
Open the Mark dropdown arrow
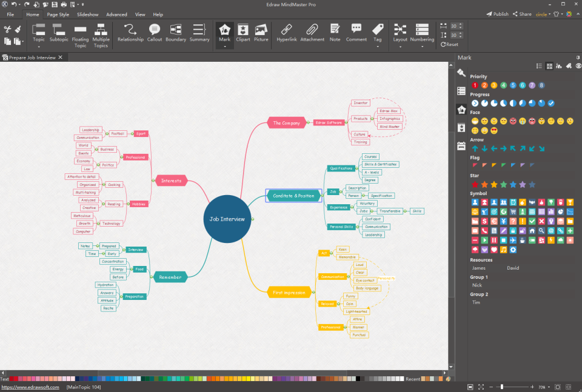click(x=224, y=47)
